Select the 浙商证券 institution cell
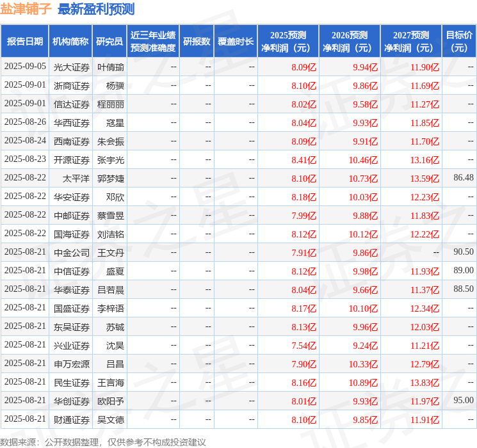Image resolution: width=477 pixels, height=448 pixels. tap(72, 86)
